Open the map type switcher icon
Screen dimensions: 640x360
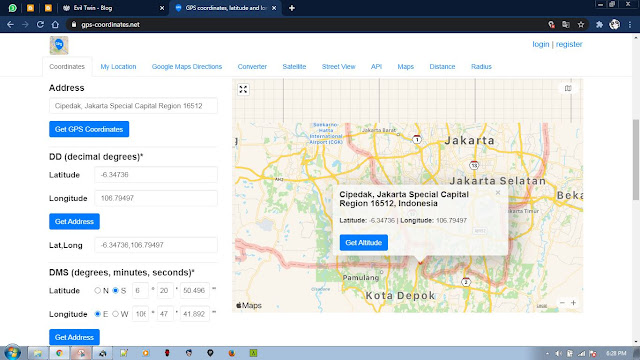coord(568,88)
